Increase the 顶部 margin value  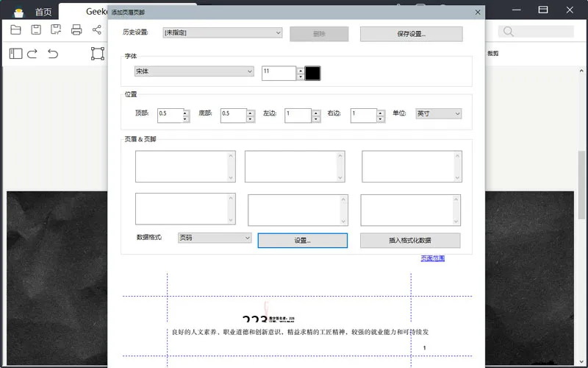pos(186,113)
